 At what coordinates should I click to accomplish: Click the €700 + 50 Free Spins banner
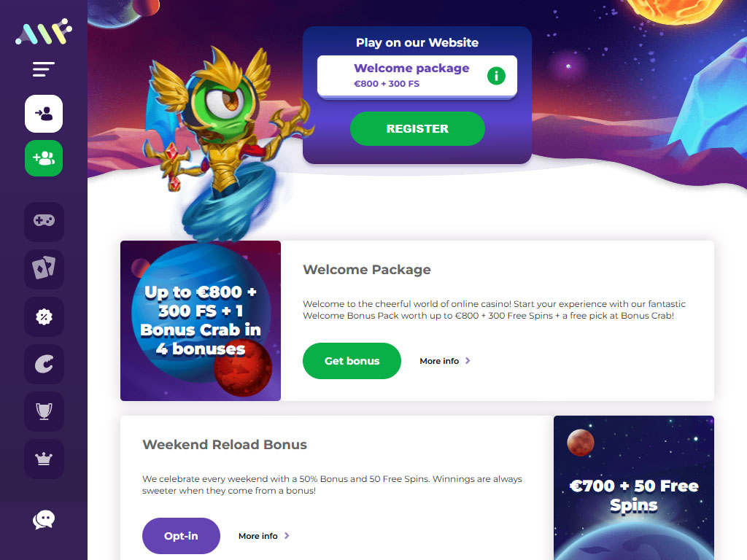point(634,488)
